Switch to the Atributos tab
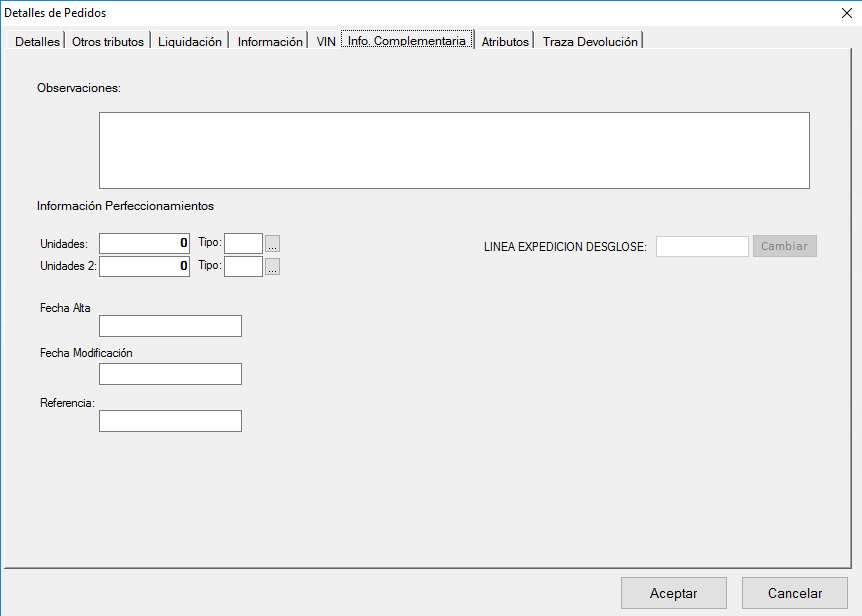This screenshot has width=862, height=616. [x=505, y=42]
